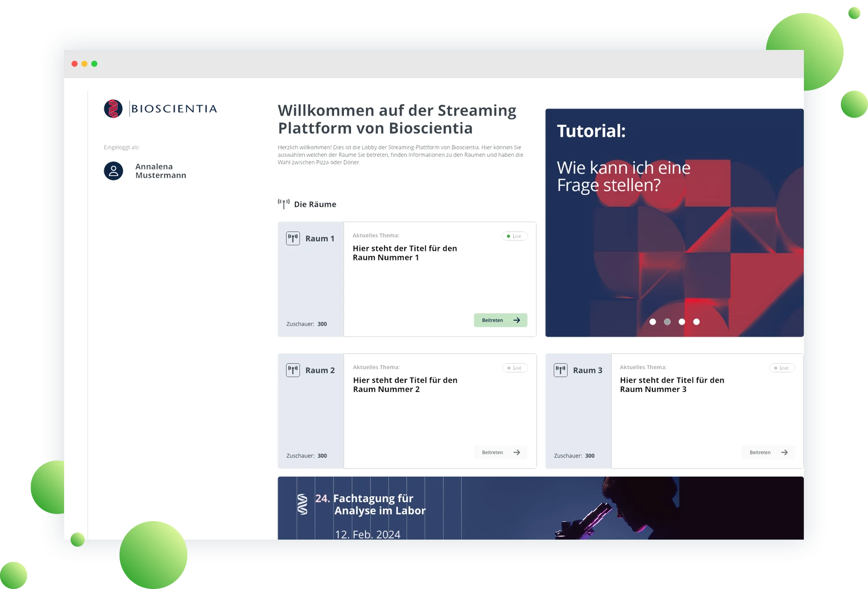Select the Raum 2 broadcast icon
Viewport: 868px width, 589px height.
pyautogui.click(x=293, y=370)
